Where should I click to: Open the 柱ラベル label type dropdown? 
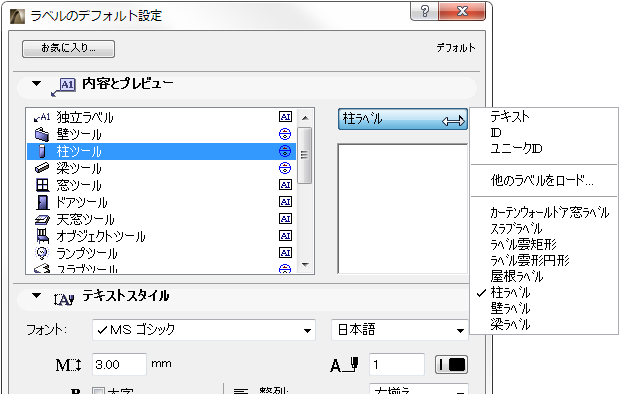pos(402,119)
